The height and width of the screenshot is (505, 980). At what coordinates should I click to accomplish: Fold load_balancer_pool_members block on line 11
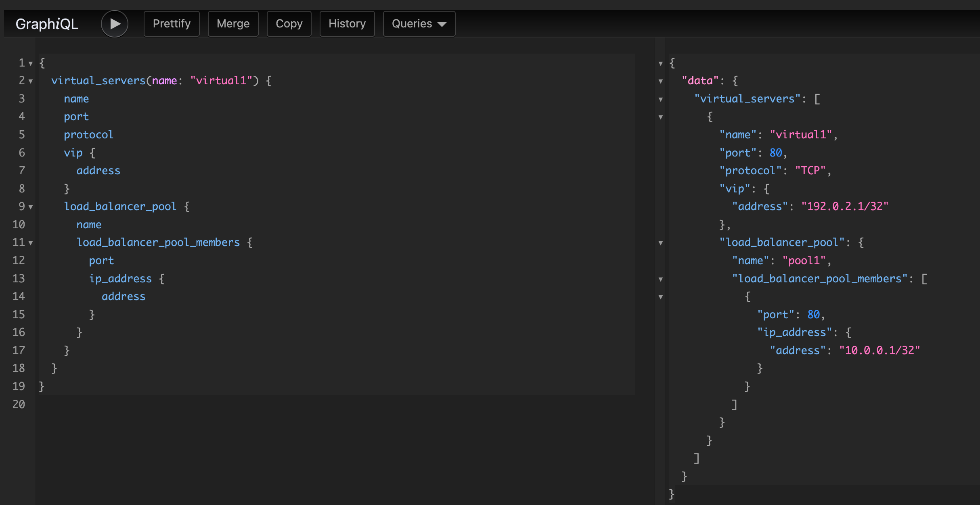(x=31, y=243)
